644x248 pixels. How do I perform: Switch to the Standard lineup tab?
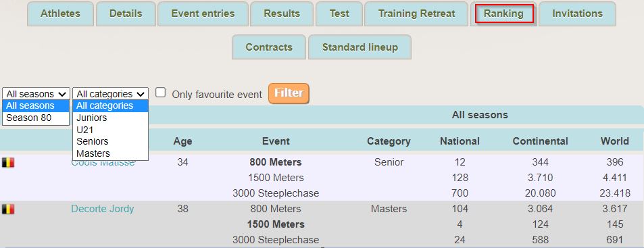tap(360, 47)
